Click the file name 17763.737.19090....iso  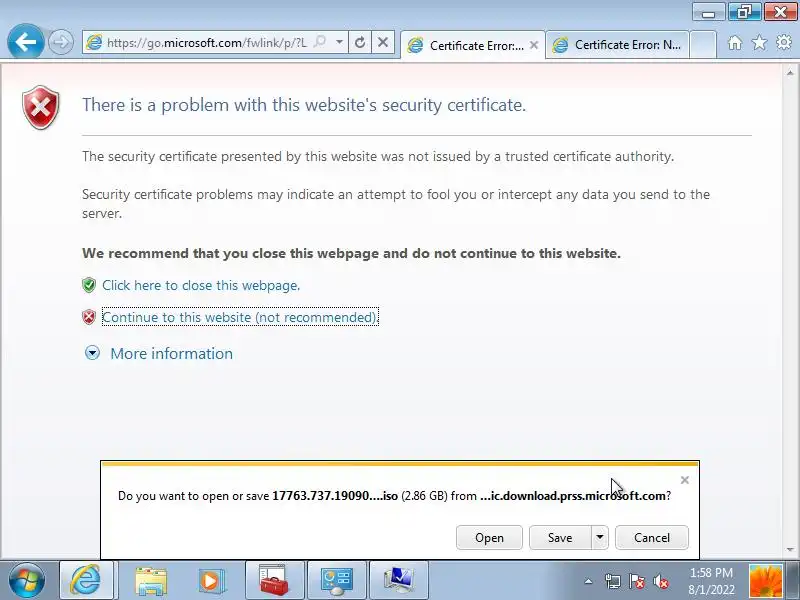[x=335, y=495]
